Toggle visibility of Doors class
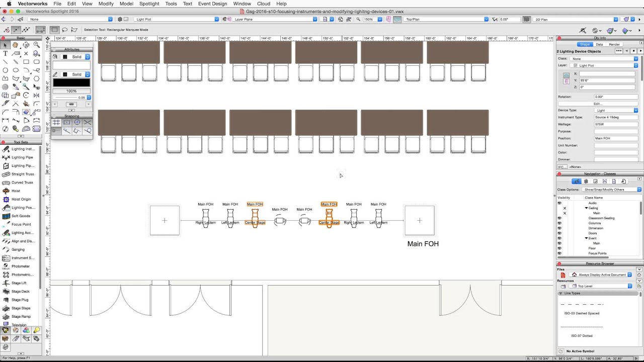644x362 pixels. point(559,233)
